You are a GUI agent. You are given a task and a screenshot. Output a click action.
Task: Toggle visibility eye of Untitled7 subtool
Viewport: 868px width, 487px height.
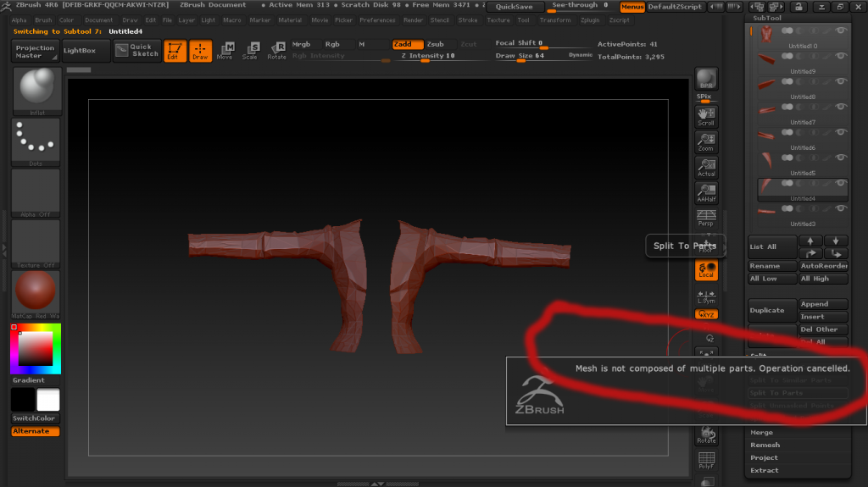pyautogui.click(x=840, y=107)
